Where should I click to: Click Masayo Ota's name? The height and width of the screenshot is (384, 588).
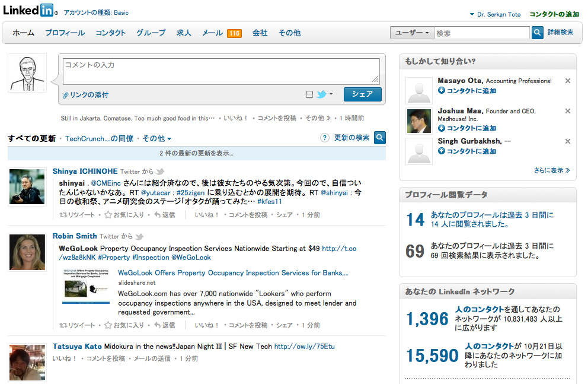pos(460,81)
